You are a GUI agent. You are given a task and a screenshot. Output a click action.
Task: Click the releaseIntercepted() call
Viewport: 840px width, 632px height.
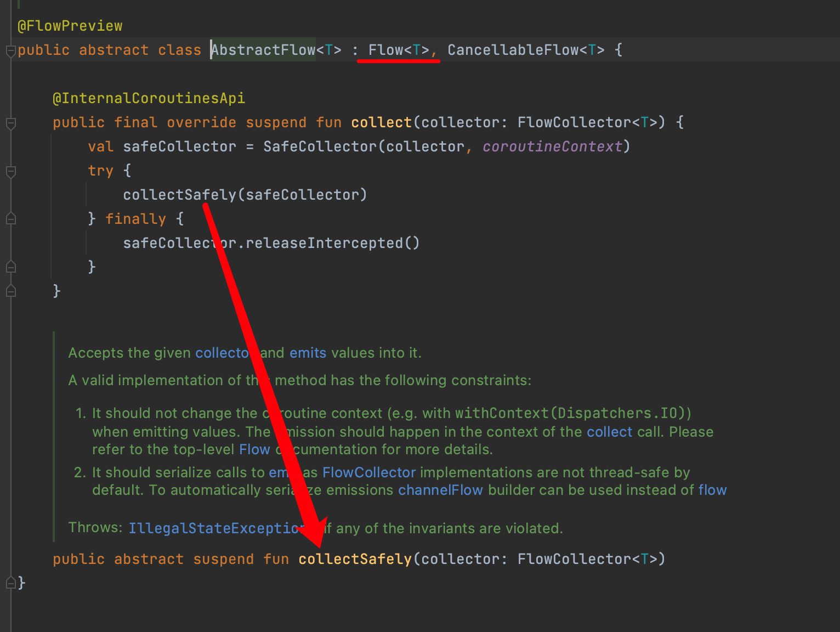point(333,243)
